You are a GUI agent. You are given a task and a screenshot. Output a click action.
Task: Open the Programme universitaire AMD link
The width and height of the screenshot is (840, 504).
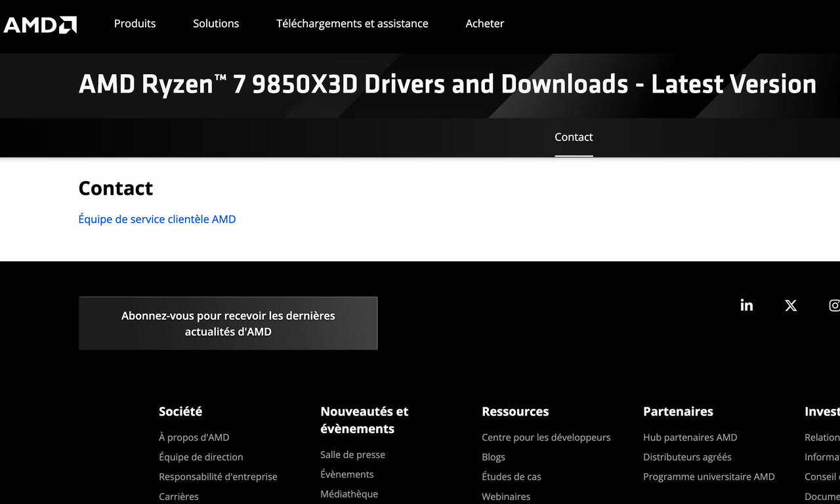pyautogui.click(x=709, y=476)
